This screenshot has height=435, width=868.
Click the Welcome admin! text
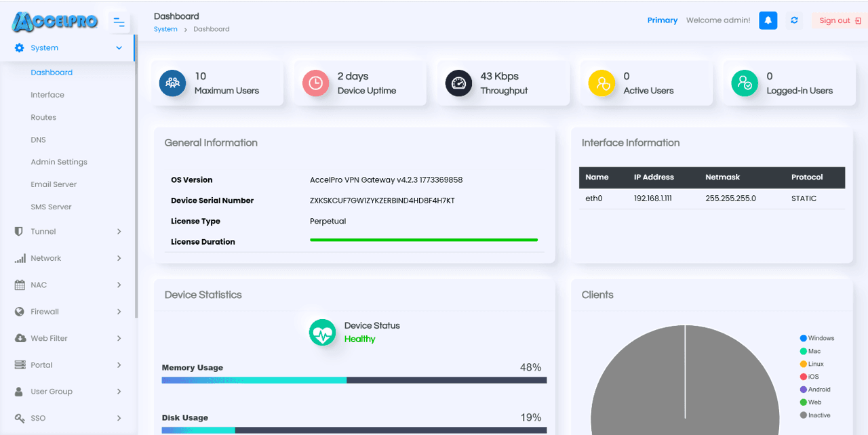pyautogui.click(x=718, y=20)
